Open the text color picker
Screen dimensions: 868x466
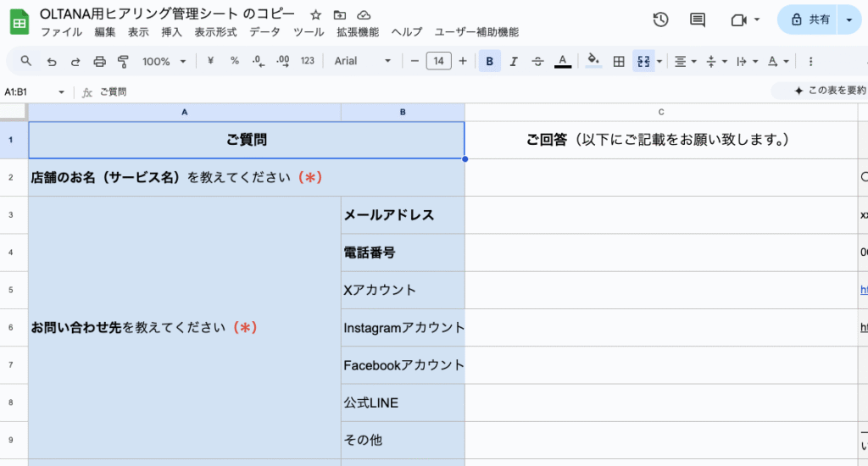point(562,61)
